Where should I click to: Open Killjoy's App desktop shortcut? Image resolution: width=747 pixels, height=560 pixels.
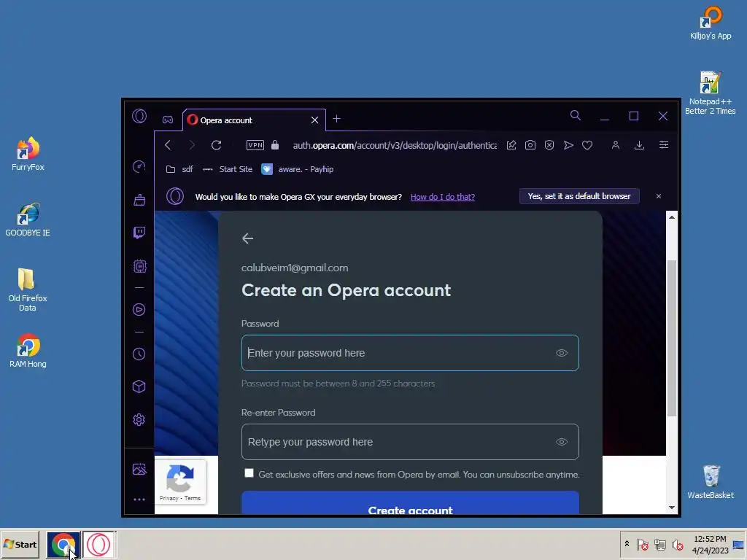711,23
